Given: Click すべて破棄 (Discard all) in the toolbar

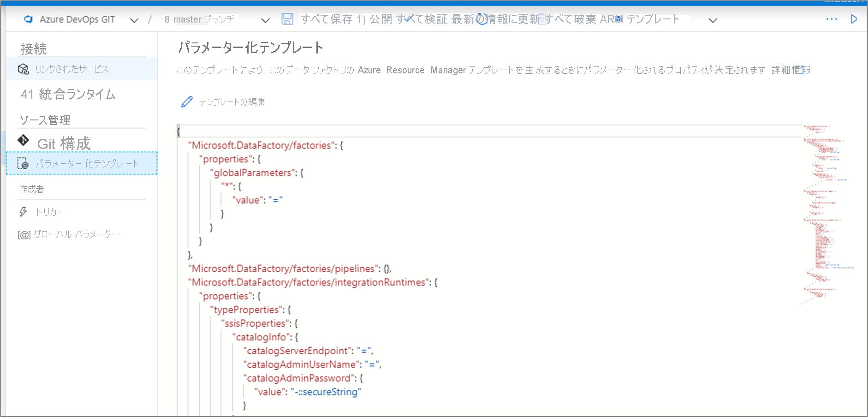Looking at the screenshot, I should (570, 19).
